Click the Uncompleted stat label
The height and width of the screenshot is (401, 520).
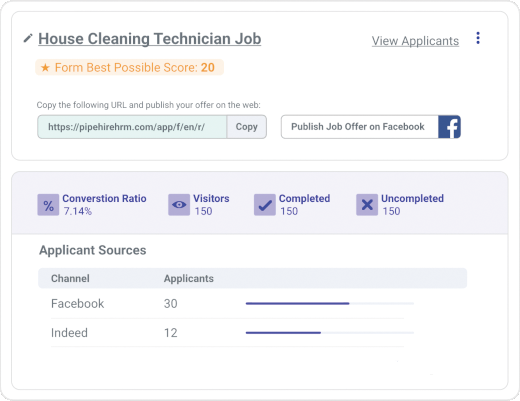click(x=413, y=198)
